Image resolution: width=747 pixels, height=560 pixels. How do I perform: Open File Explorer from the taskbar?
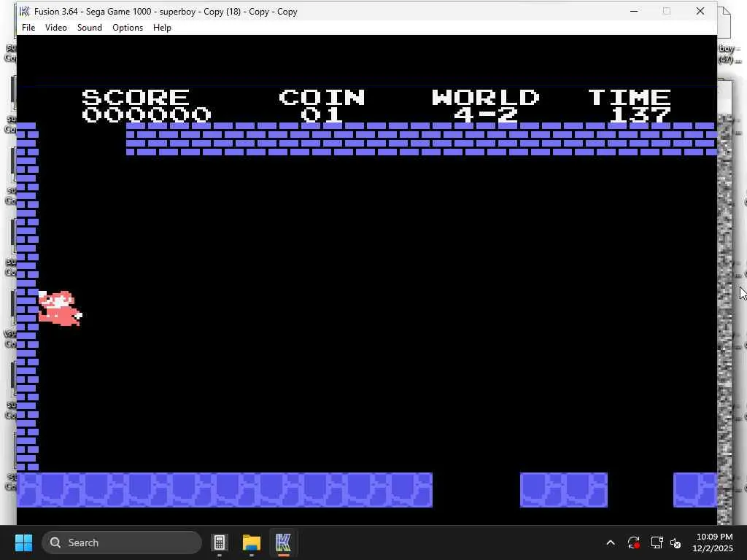(x=252, y=542)
